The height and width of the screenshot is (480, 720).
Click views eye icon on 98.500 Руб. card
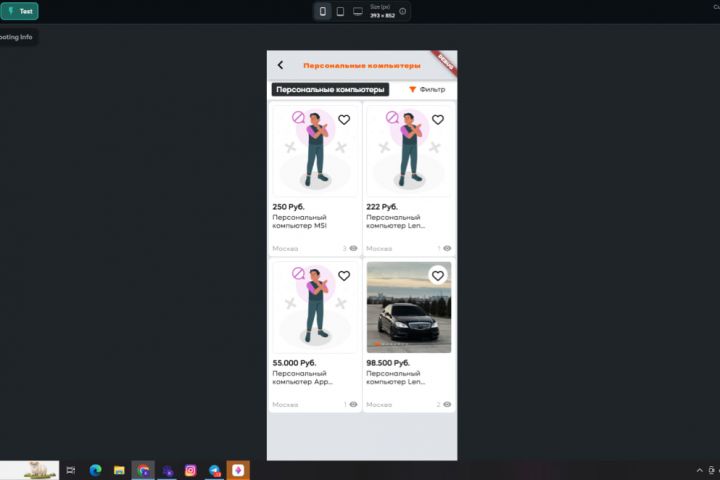(447, 405)
